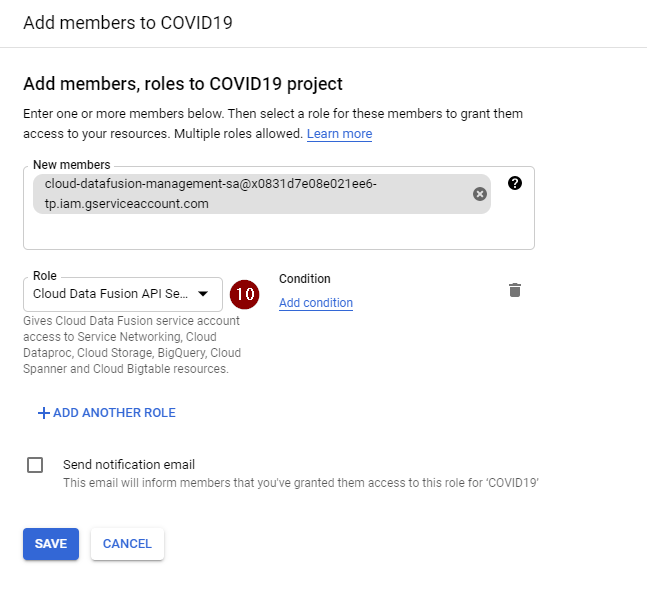Screen dimensions: 647x590
Task: Click the plus icon beside Add Another Role
Action: pos(43,413)
